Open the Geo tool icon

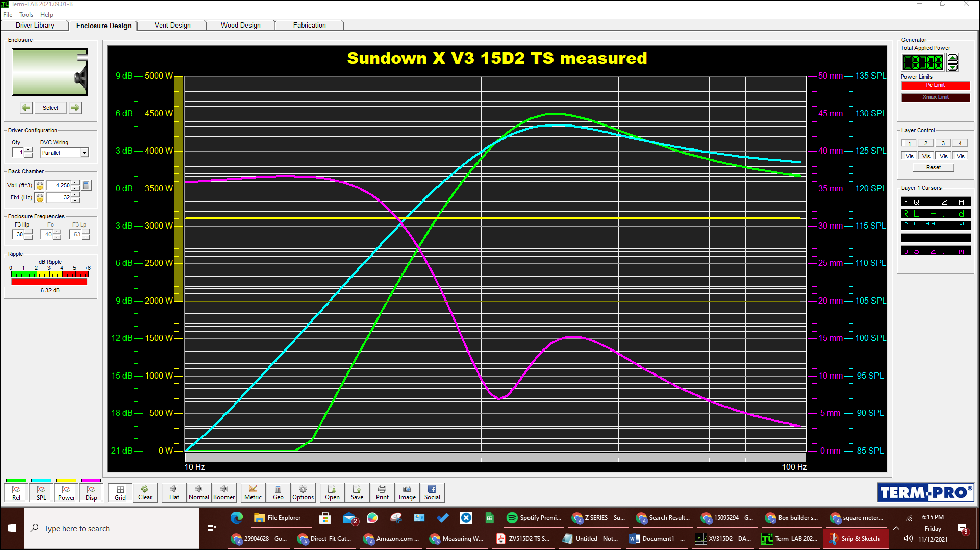[x=278, y=492]
